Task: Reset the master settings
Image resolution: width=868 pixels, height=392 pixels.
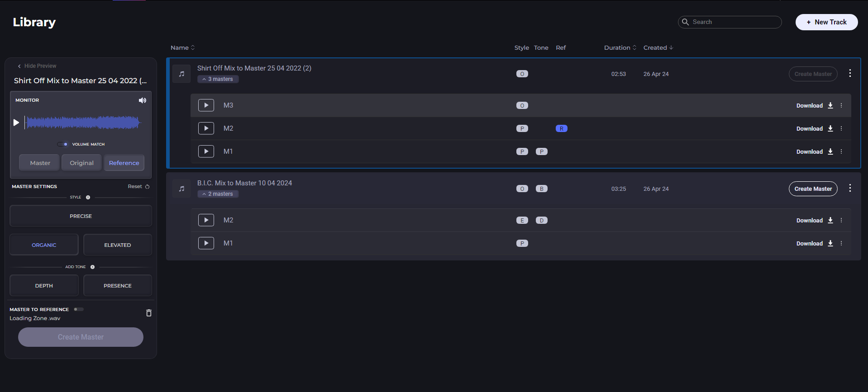Action: [x=138, y=186]
